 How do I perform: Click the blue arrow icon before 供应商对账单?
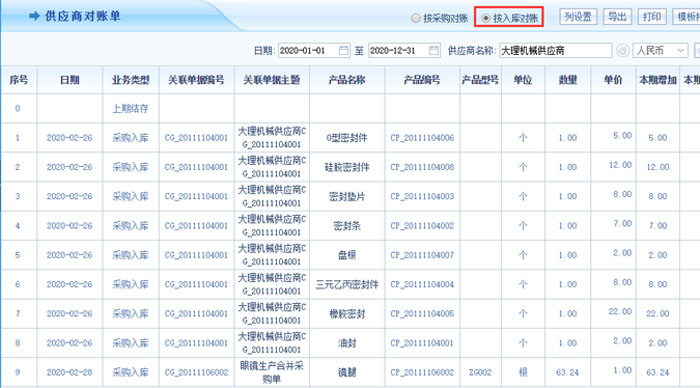tap(34, 16)
